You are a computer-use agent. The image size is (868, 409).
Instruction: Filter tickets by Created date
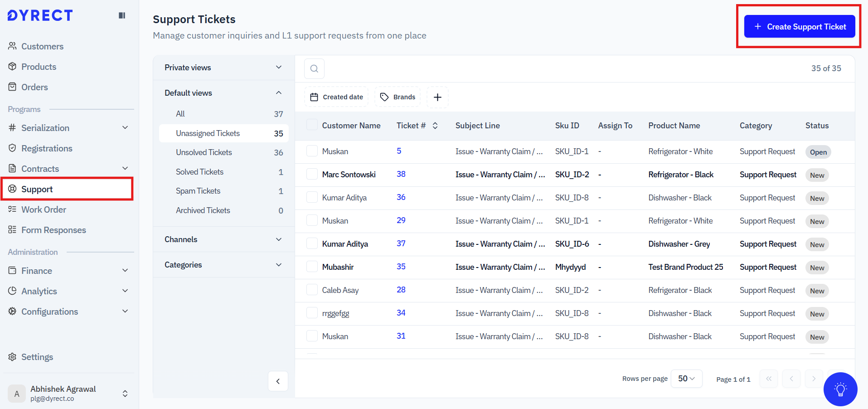pos(336,97)
